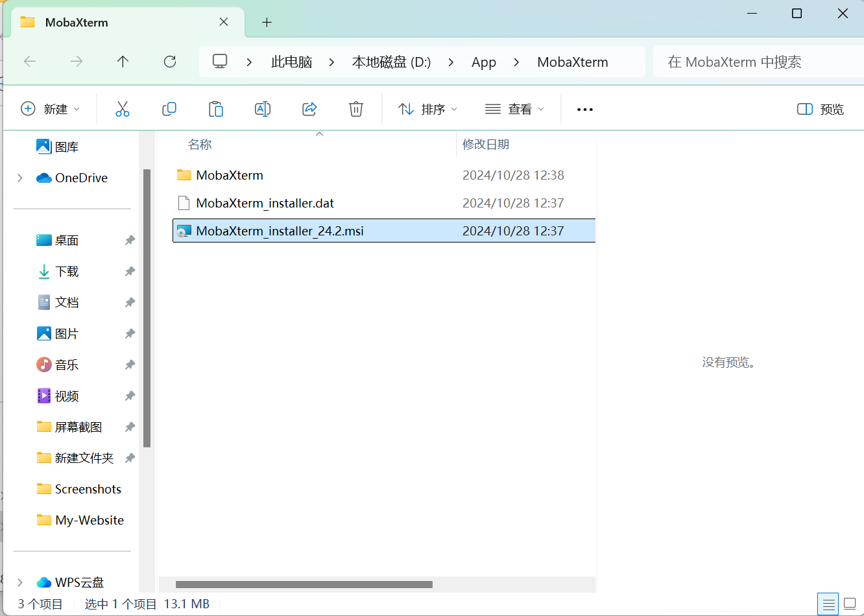Image resolution: width=864 pixels, height=616 pixels.
Task: Click the pin icon next to 文档
Action: (x=130, y=303)
